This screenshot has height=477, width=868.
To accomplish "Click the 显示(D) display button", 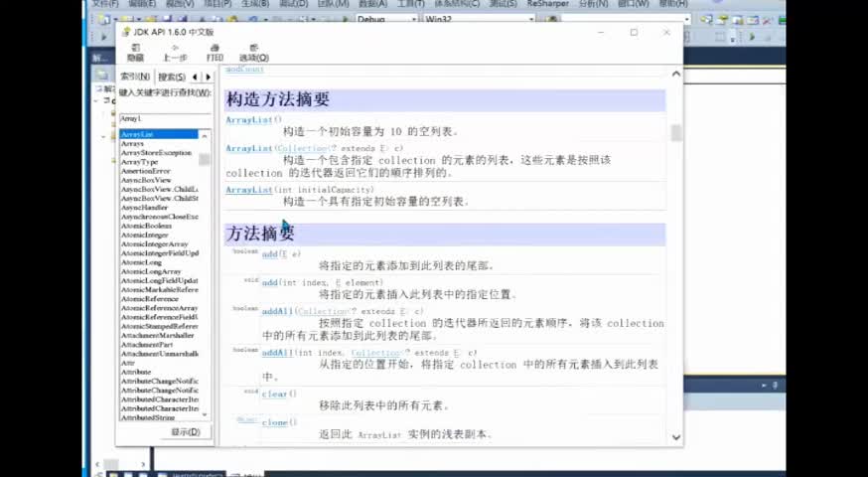I will [x=186, y=431].
